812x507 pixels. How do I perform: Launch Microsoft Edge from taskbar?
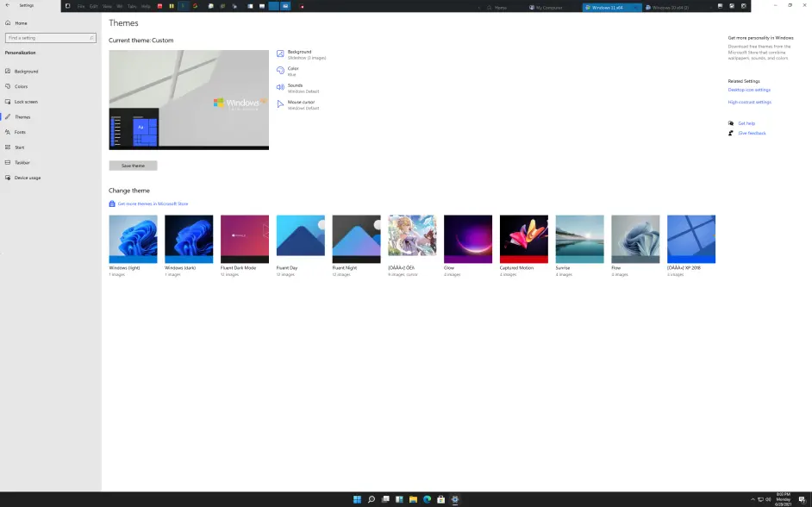coord(428,499)
